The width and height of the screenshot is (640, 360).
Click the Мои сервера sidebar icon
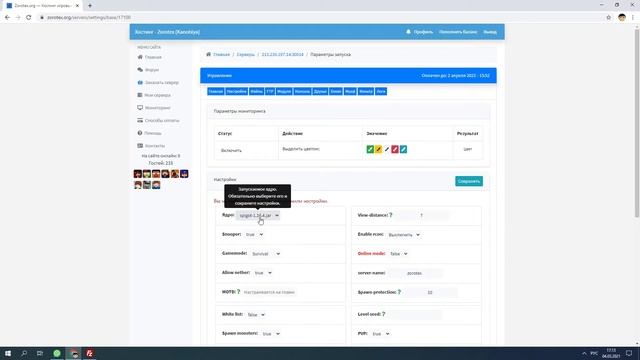point(140,95)
